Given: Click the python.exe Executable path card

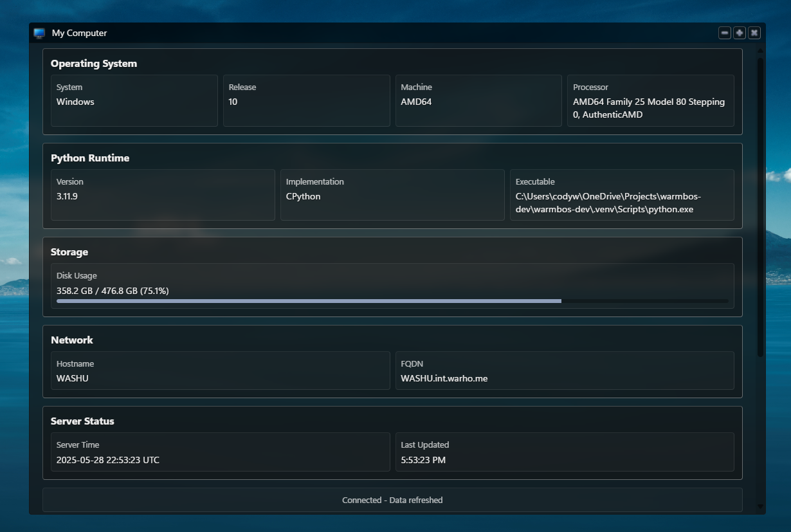Looking at the screenshot, I should pos(622,195).
